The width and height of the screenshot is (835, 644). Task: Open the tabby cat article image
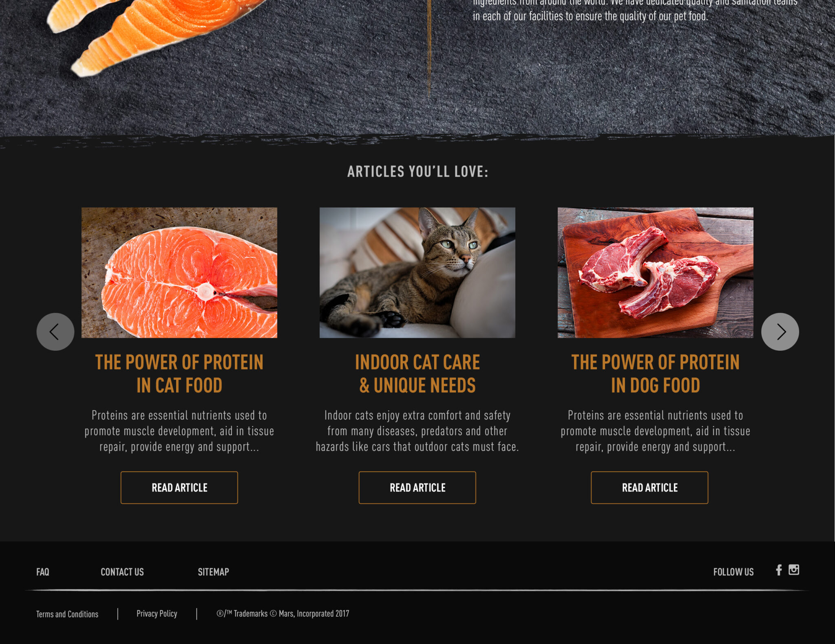pos(417,272)
